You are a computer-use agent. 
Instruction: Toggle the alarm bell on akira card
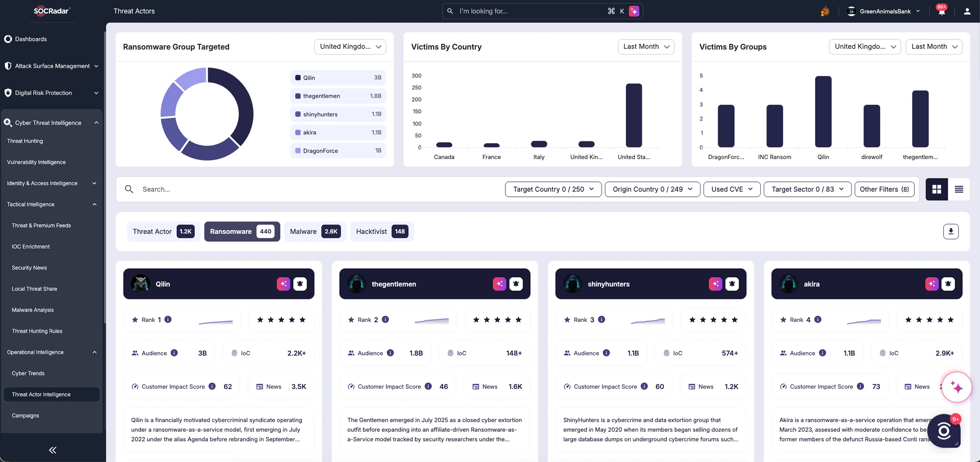[x=948, y=284]
